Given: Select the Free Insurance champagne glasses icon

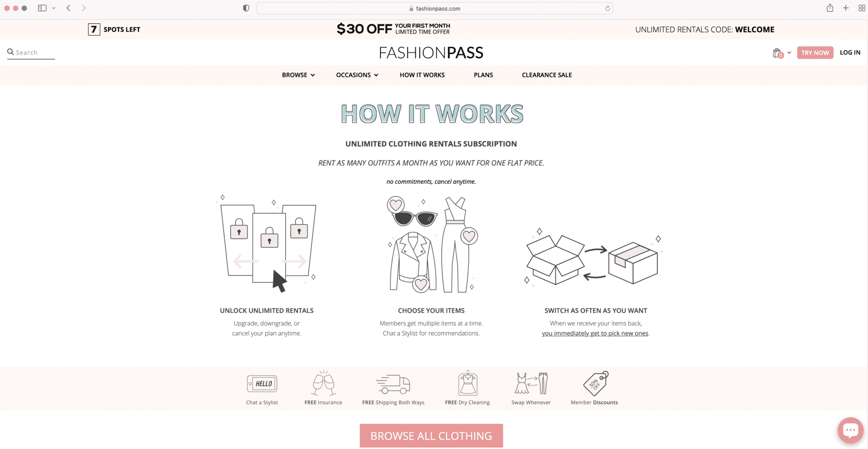Looking at the screenshot, I should (x=323, y=383).
